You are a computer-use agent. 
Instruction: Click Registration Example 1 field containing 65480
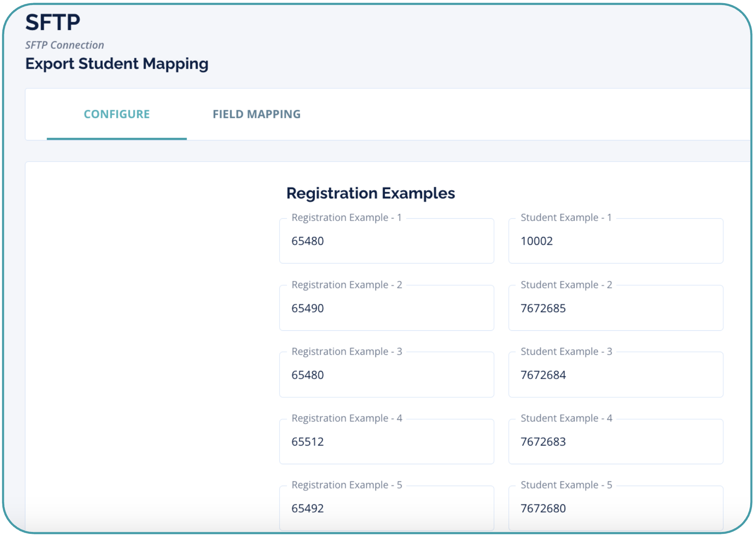point(386,241)
